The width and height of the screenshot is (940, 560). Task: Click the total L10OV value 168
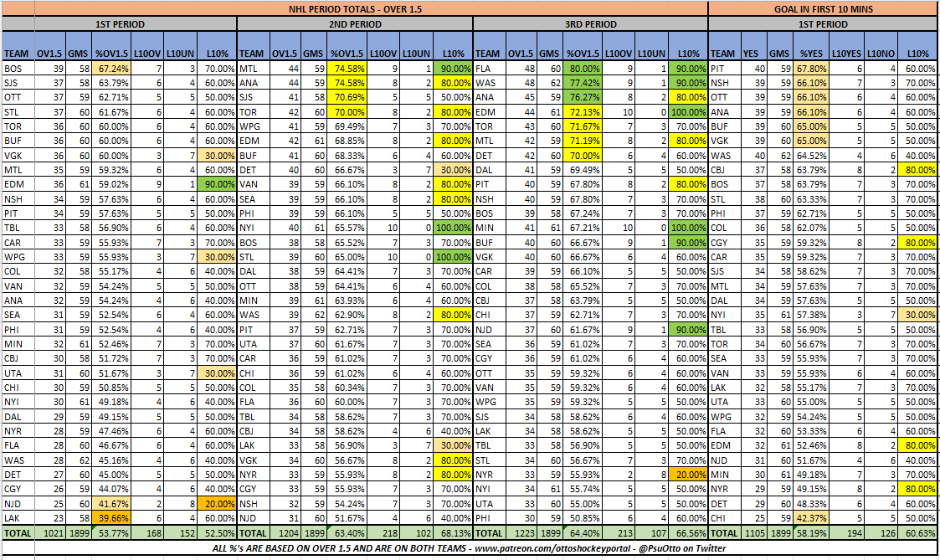[146, 533]
